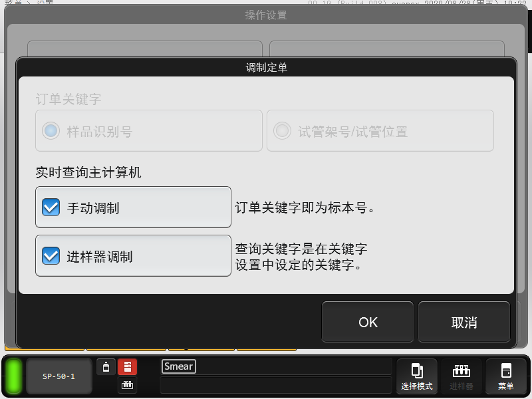Select the 样品识别号 radio option

[51, 131]
